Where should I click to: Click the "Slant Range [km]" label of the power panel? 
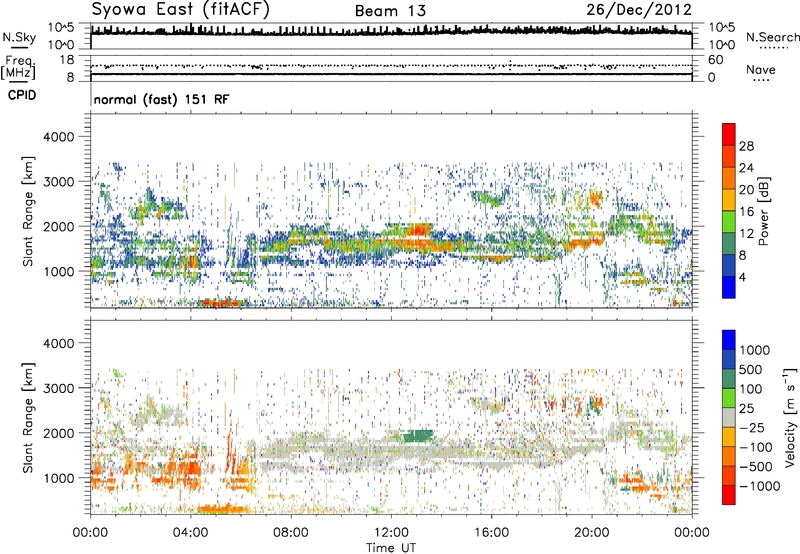click(28, 211)
